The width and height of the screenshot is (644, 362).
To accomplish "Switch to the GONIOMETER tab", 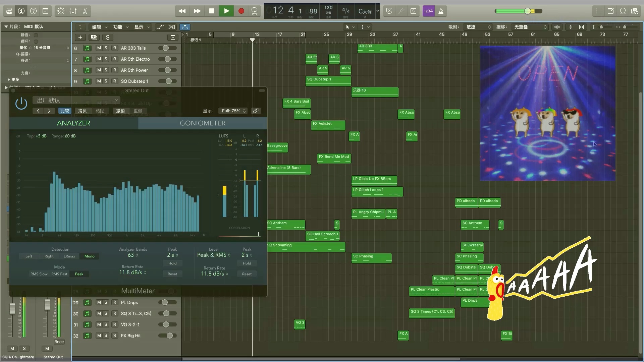I will (x=203, y=123).
